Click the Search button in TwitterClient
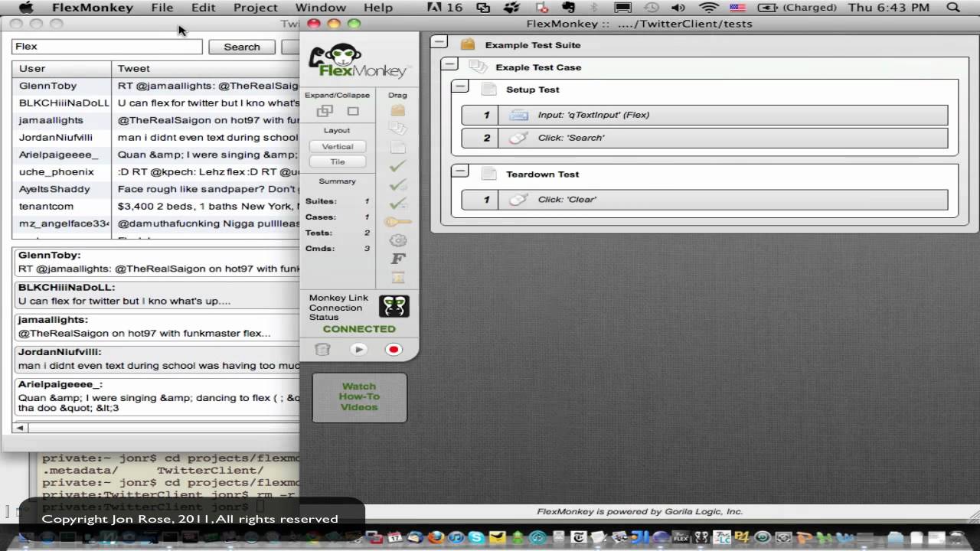Viewport: 980px width, 551px height. (242, 47)
